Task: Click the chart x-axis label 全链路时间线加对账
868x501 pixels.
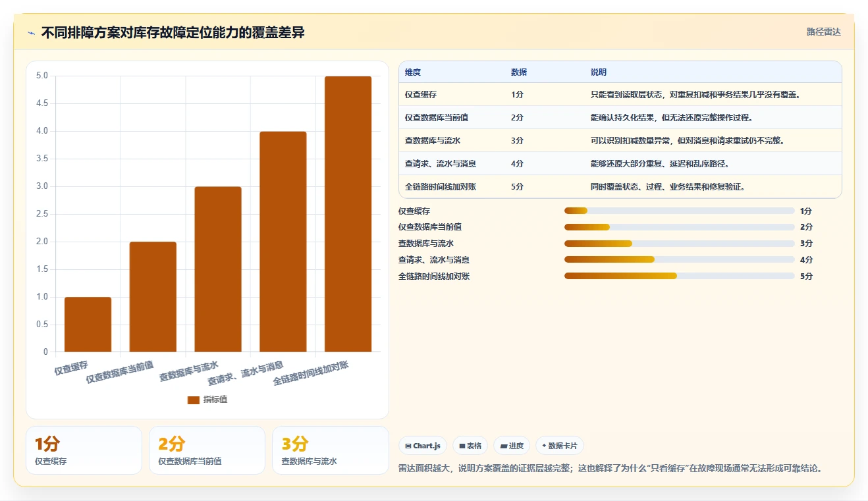Action: click(x=311, y=373)
